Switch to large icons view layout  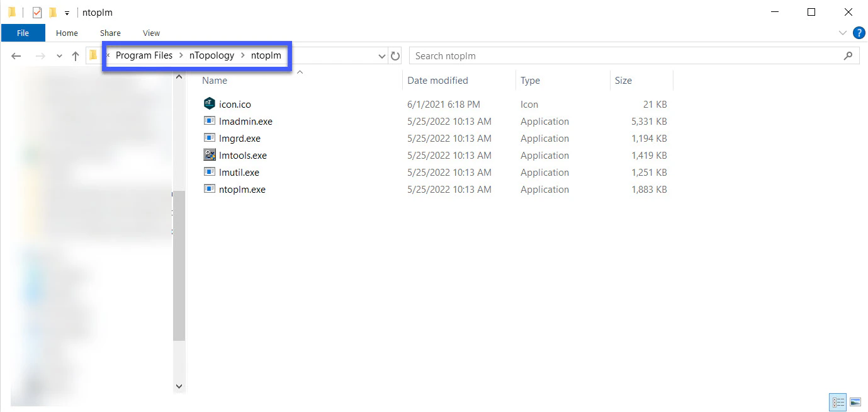(x=855, y=401)
